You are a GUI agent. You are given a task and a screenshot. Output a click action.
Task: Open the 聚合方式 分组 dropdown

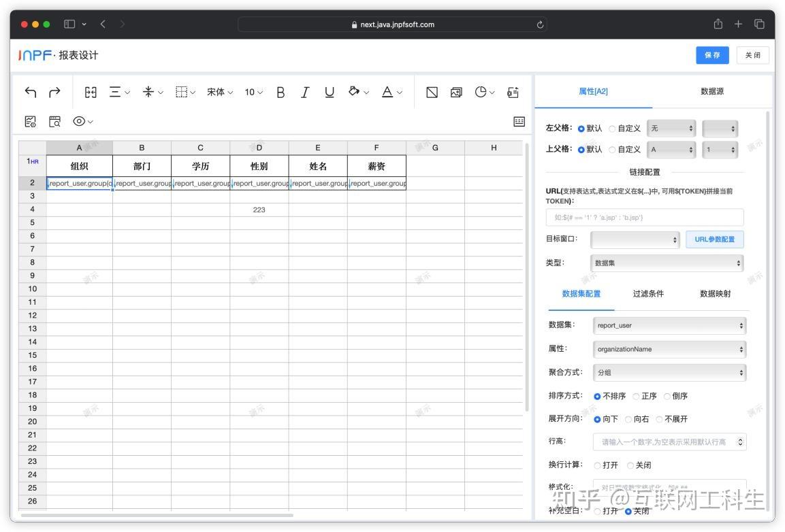(x=669, y=372)
